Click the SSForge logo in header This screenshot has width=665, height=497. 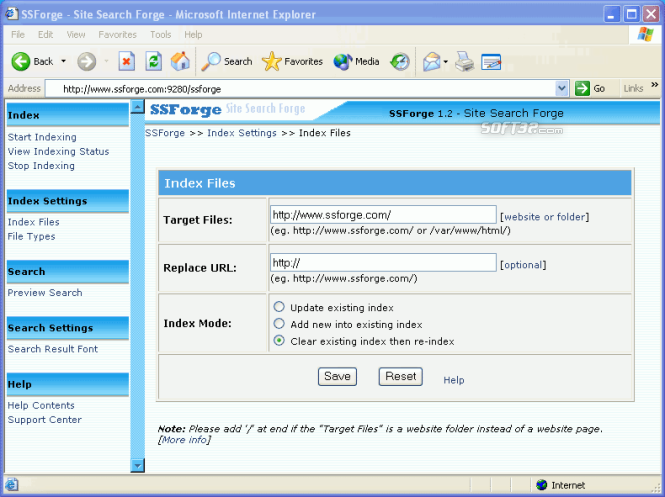[x=185, y=110]
